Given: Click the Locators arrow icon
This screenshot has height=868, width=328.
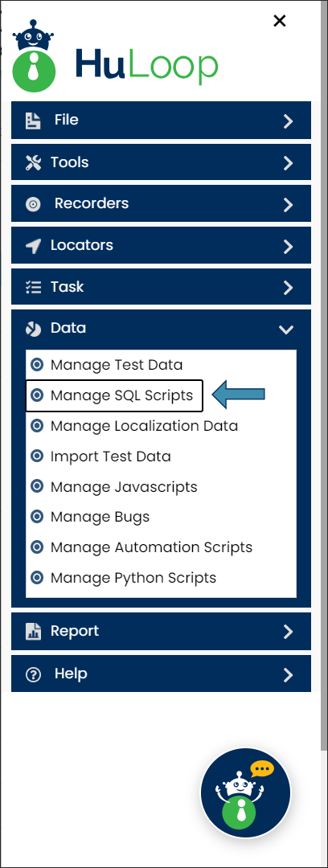Looking at the screenshot, I should click(x=33, y=246).
